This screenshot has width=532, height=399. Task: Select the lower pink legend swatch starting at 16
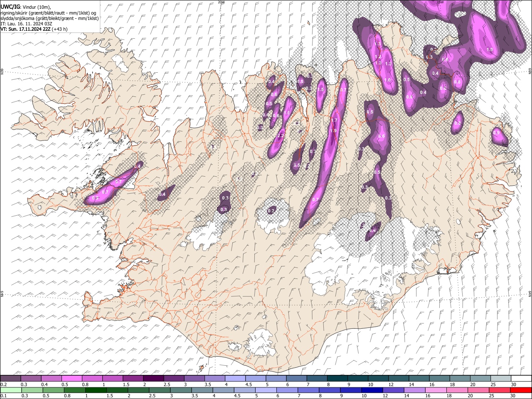coord(435,390)
